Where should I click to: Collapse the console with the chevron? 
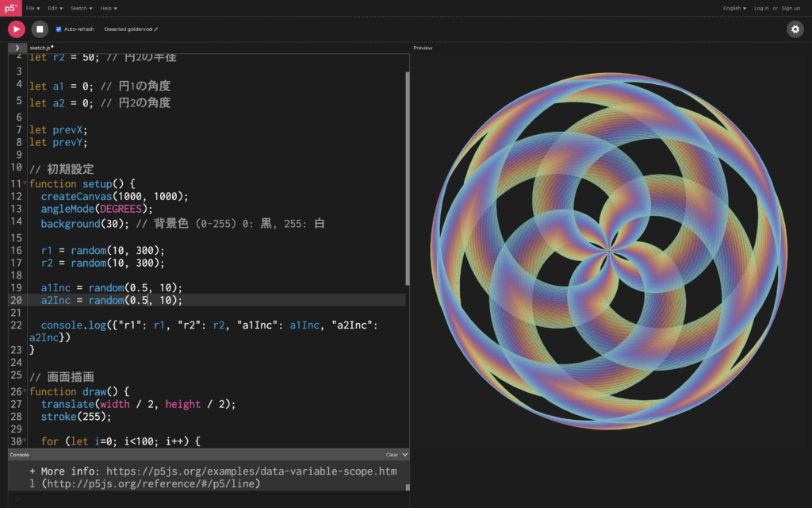pyautogui.click(x=405, y=455)
